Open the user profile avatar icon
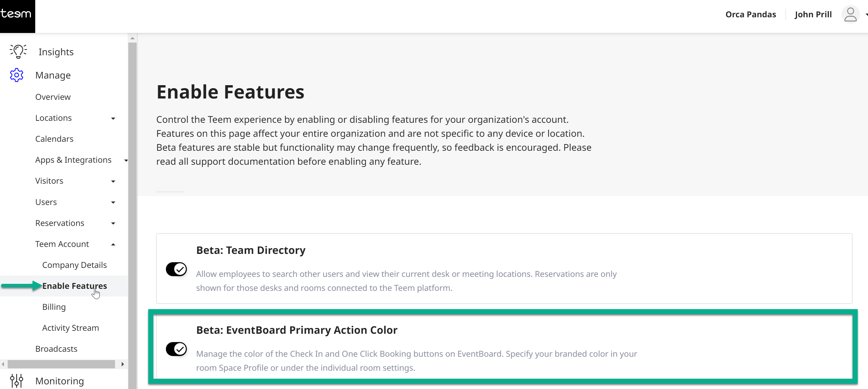The image size is (868, 389). 850,15
